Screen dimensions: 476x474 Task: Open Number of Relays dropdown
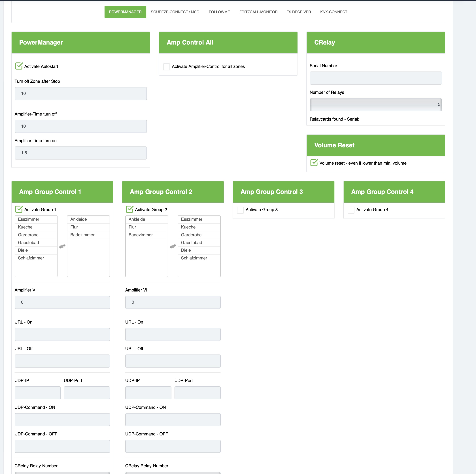point(375,105)
